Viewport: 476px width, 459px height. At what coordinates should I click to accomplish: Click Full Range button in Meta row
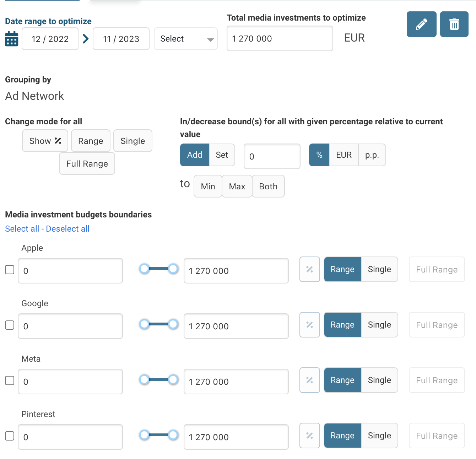click(437, 380)
